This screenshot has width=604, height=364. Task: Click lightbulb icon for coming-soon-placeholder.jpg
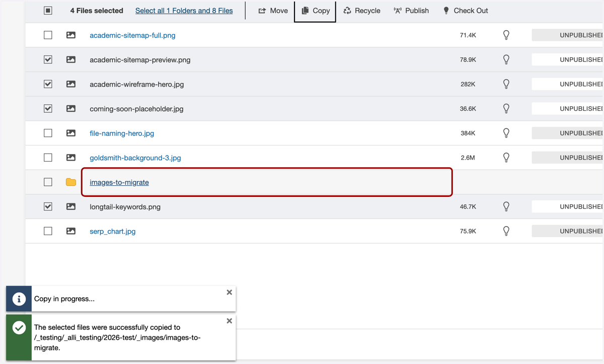[x=506, y=108]
